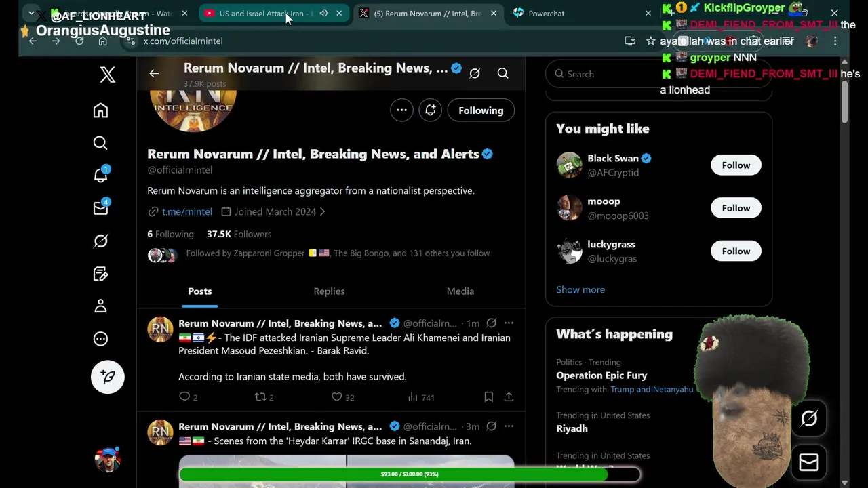Open Messages envelope in sidebar

pos(100,208)
